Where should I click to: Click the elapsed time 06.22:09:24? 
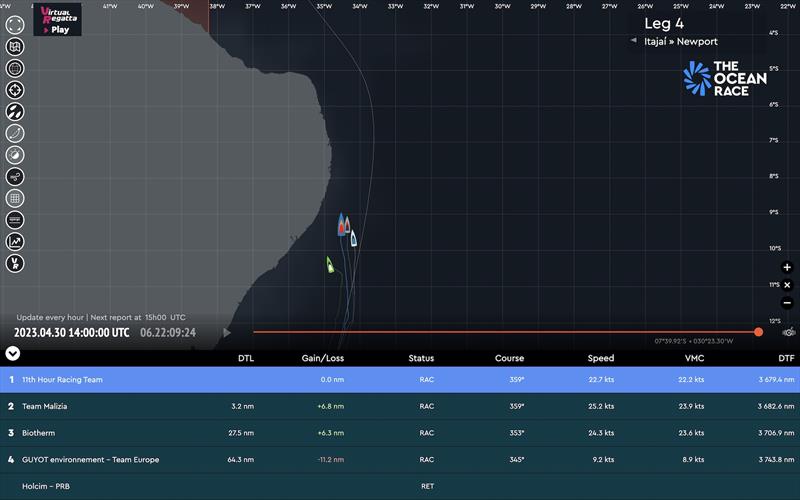168,333
